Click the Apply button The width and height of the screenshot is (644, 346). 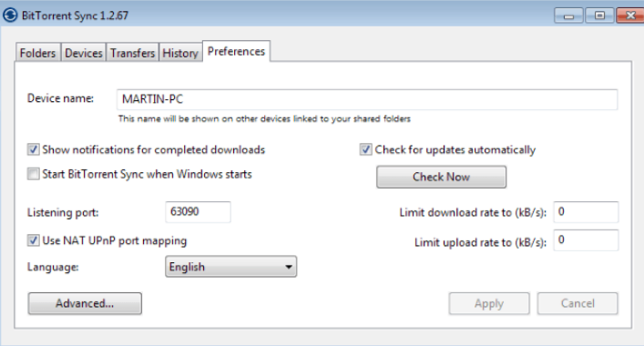coord(489,303)
